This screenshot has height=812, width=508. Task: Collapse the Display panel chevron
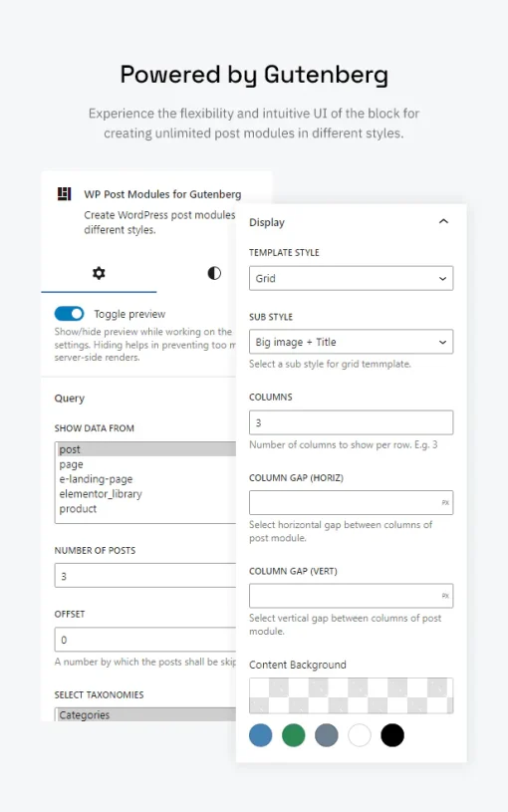click(443, 221)
